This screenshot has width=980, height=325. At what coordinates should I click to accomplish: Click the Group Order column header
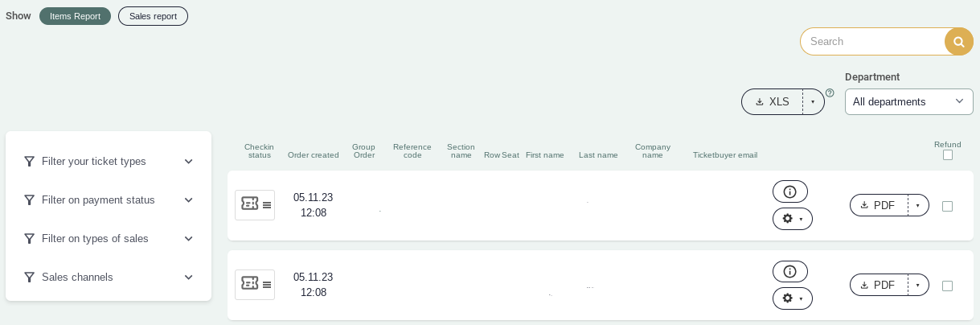(364, 150)
